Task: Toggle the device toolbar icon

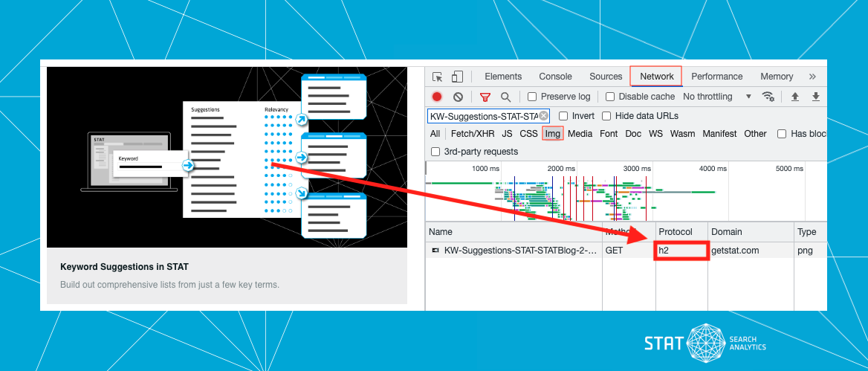Action: tap(457, 77)
